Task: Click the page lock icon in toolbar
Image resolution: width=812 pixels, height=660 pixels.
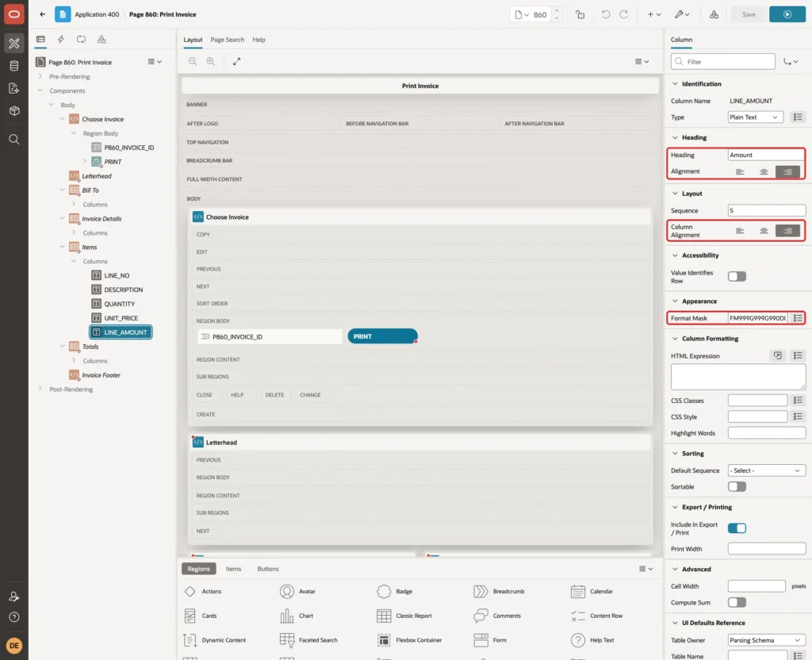Action: point(580,14)
